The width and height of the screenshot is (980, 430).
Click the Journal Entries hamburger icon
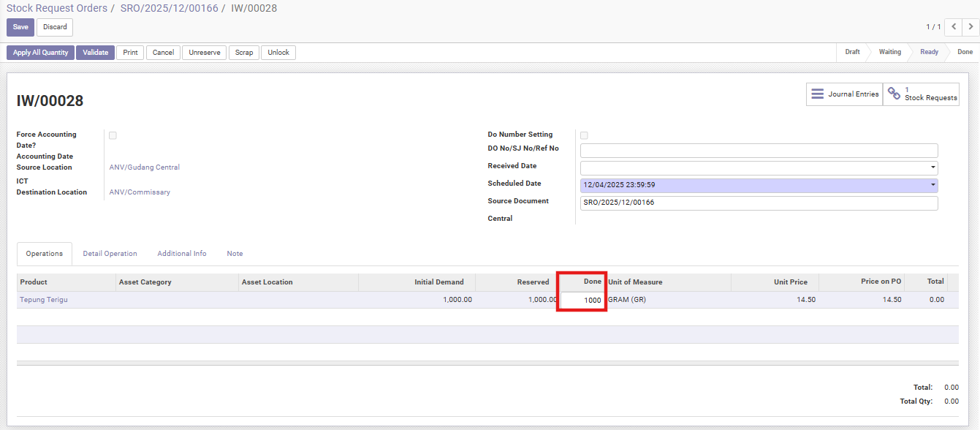tap(817, 94)
